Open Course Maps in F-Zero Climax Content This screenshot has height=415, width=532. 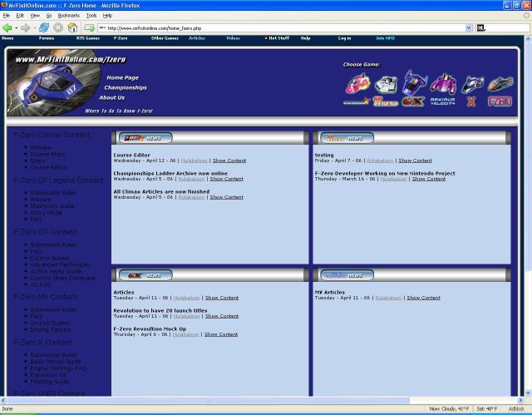(47, 154)
